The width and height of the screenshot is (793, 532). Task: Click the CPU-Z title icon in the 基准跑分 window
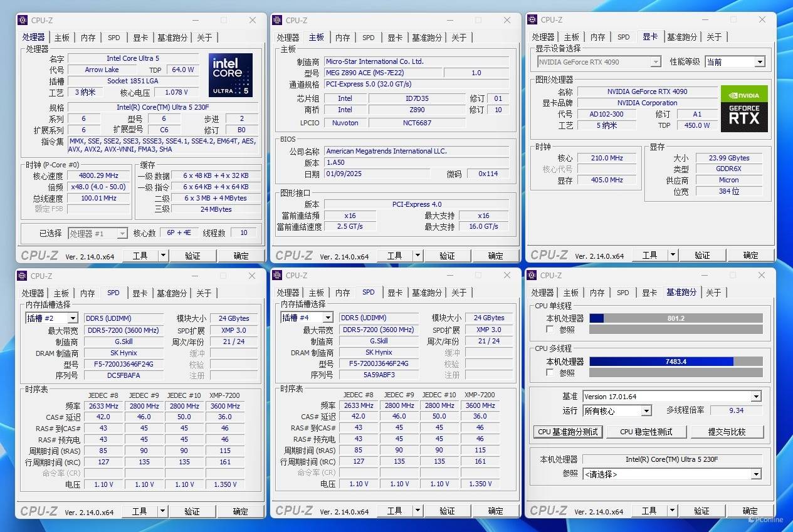tap(532, 275)
